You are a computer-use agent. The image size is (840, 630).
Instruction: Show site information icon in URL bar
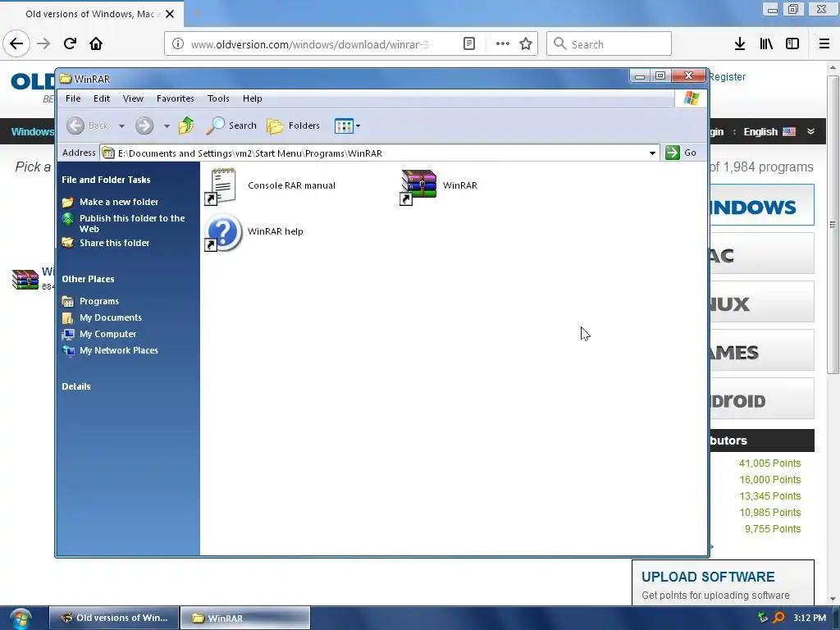[x=178, y=44]
